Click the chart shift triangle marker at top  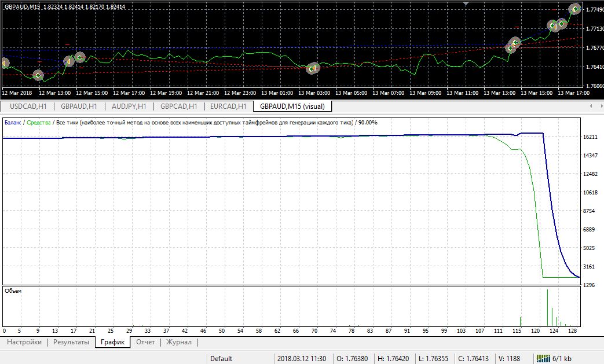click(x=466, y=4)
